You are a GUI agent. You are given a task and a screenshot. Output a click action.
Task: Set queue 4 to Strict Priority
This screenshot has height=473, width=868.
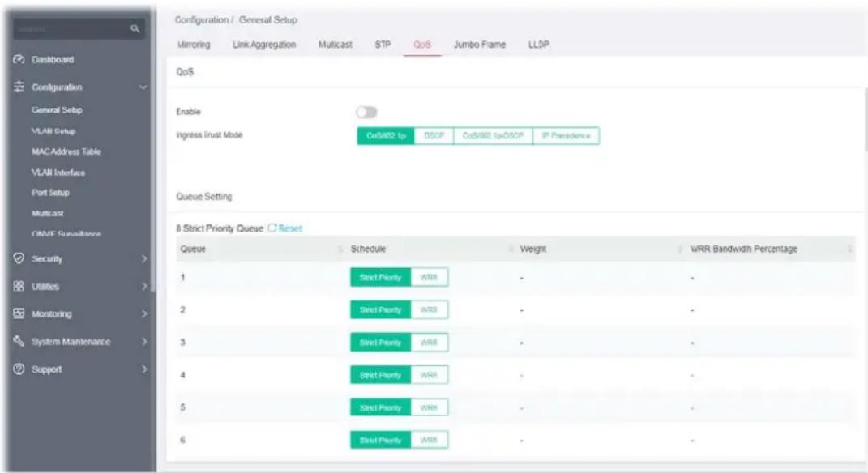pyautogui.click(x=380, y=375)
